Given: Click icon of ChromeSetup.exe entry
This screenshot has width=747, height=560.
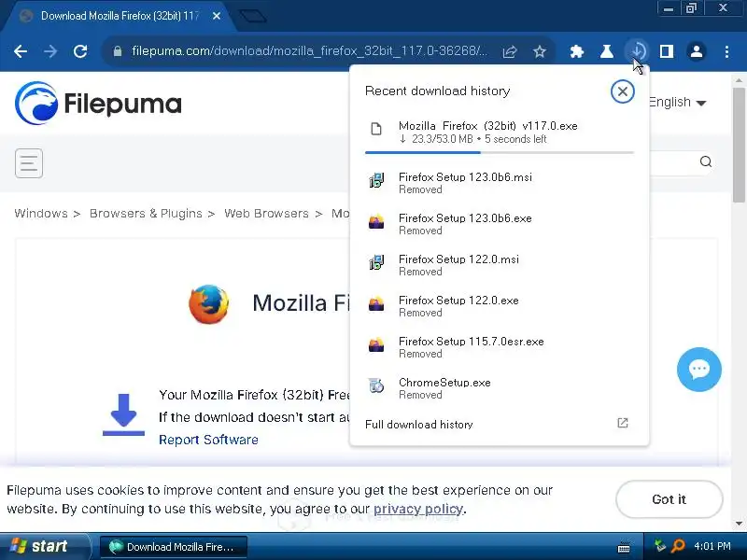Looking at the screenshot, I should point(376,385).
